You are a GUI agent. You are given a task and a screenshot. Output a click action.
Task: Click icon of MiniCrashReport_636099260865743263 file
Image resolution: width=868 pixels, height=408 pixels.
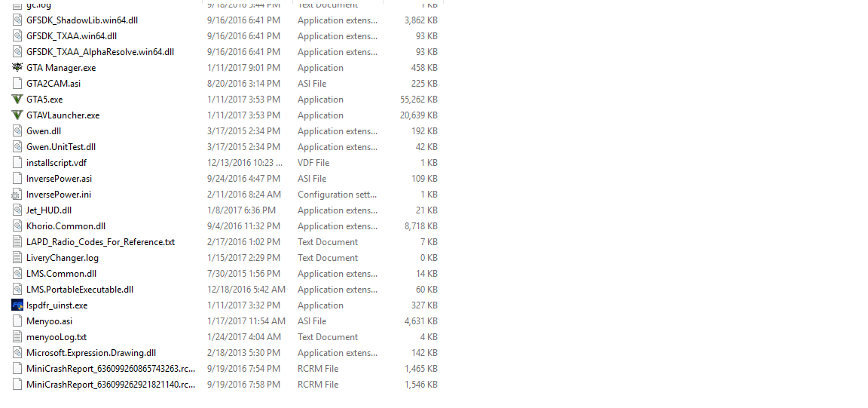pyautogui.click(x=17, y=369)
